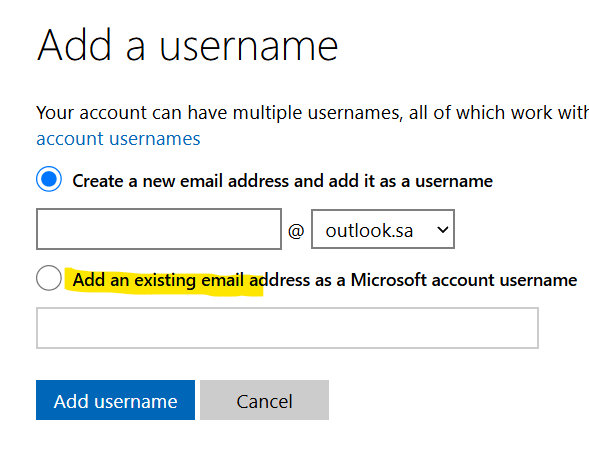Click the 'Create a new email address' label text
This screenshot has height=458, width=589.
point(282,181)
